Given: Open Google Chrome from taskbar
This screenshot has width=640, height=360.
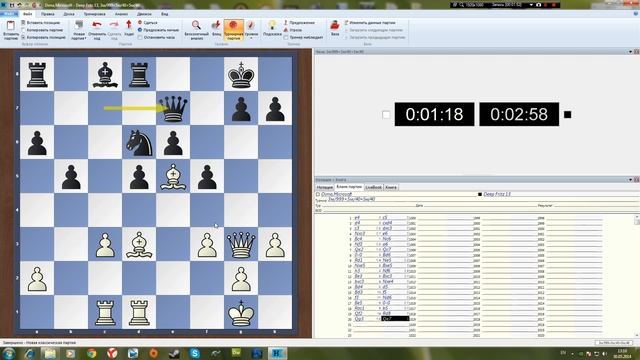Looking at the screenshot, I should click(x=91, y=353).
